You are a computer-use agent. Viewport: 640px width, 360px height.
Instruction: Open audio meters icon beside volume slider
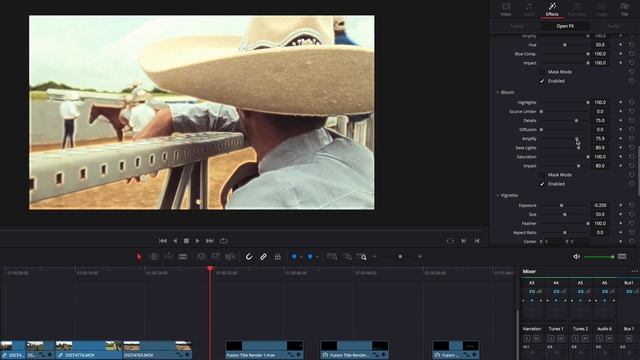[x=622, y=257]
